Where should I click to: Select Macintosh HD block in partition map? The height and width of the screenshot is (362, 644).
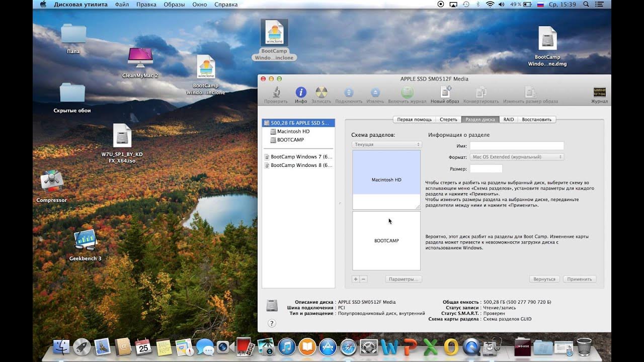coord(386,180)
